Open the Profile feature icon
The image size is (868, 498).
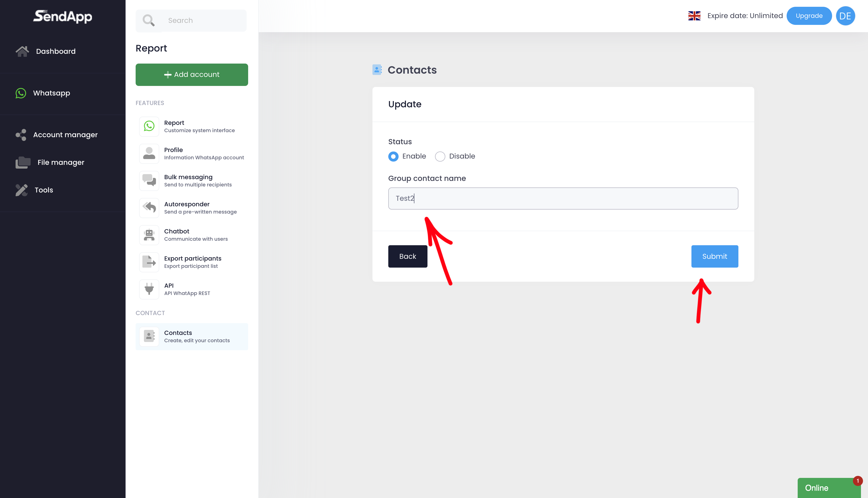[x=149, y=154]
